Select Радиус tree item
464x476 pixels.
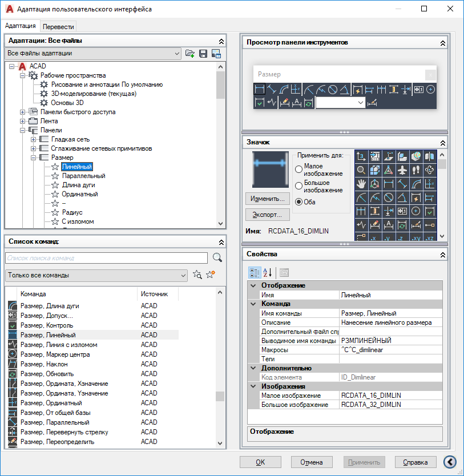point(72,212)
